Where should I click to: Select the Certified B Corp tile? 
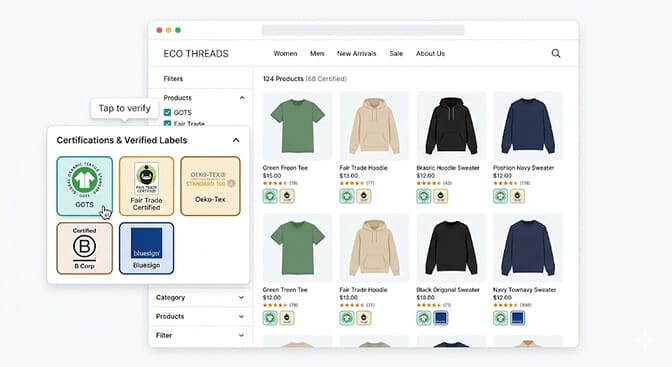pyautogui.click(x=84, y=248)
